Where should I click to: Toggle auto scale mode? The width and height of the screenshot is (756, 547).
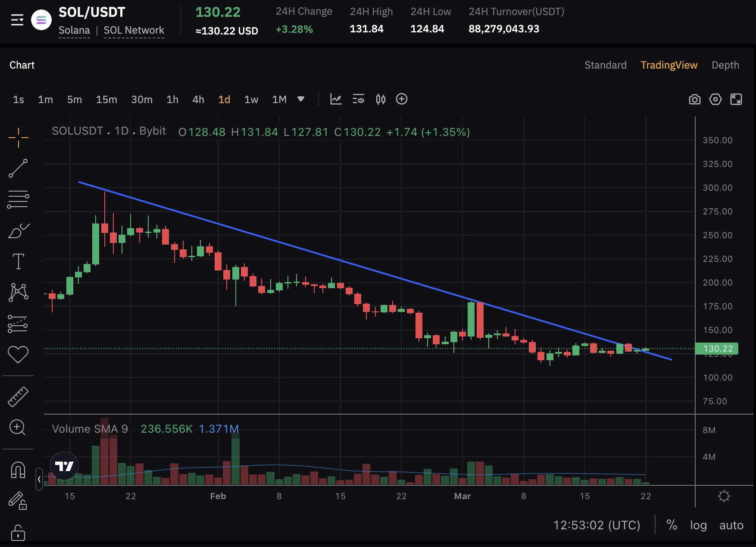(x=731, y=525)
